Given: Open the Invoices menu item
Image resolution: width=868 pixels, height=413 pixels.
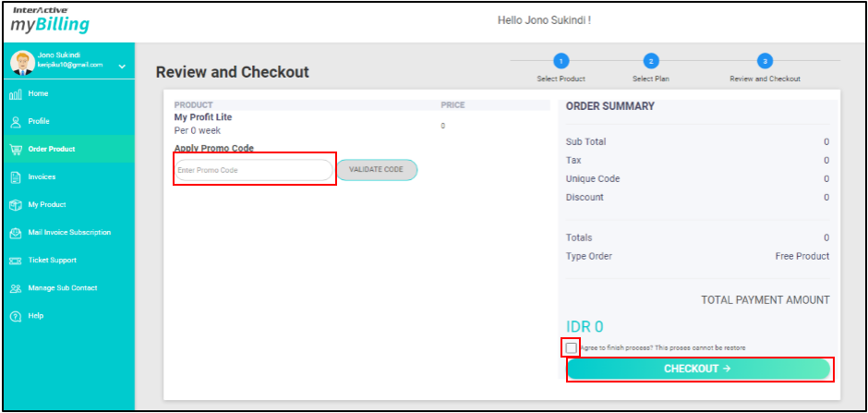Looking at the screenshot, I should click(x=42, y=177).
